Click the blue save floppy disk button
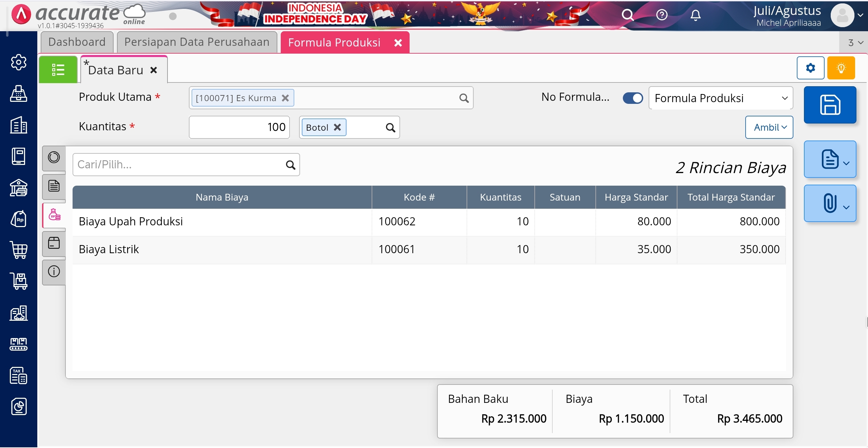 [830, 105]
